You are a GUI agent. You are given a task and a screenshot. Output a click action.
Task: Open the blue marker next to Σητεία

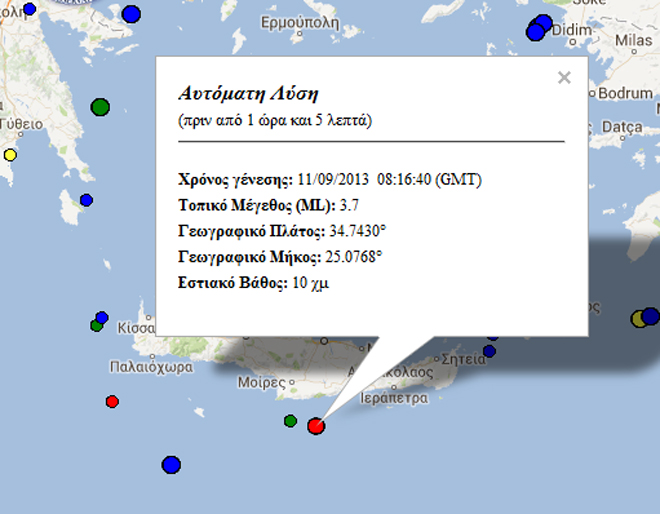click(x=489, y=351)
